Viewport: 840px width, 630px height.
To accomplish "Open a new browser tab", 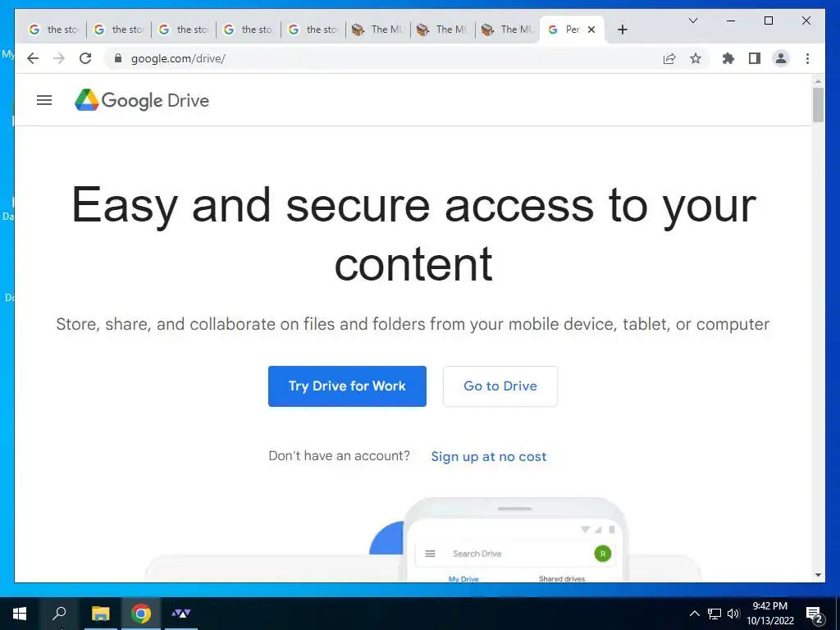I will click(622, 30).
